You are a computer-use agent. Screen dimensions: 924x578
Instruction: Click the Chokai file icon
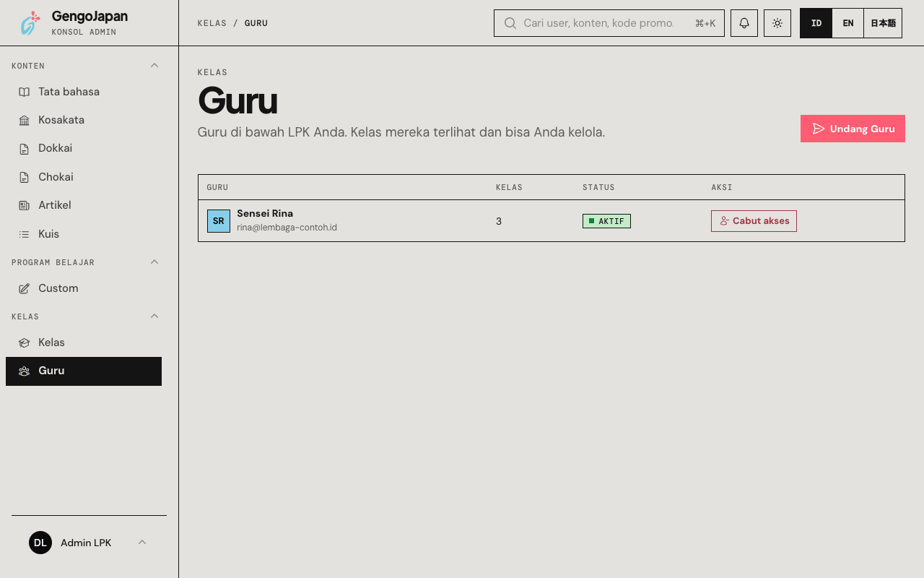point(25,177)
